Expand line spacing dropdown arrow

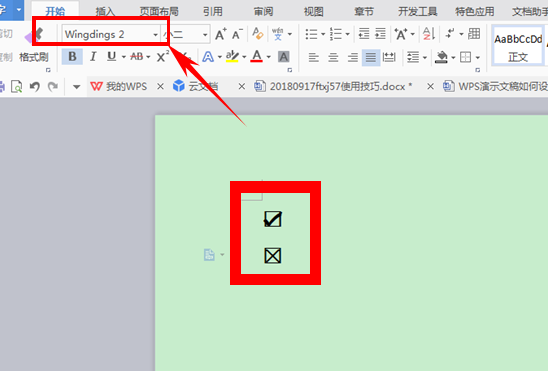click(x=425, y=57)
